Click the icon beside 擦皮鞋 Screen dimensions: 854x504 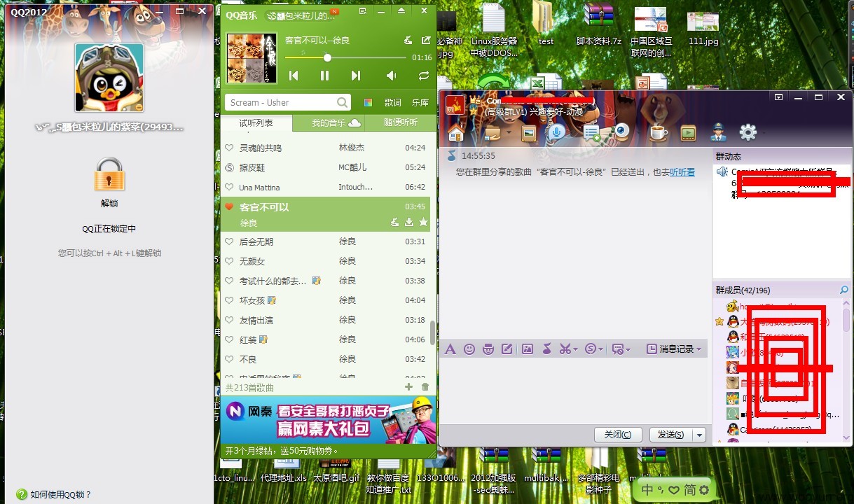coord(229,167)
